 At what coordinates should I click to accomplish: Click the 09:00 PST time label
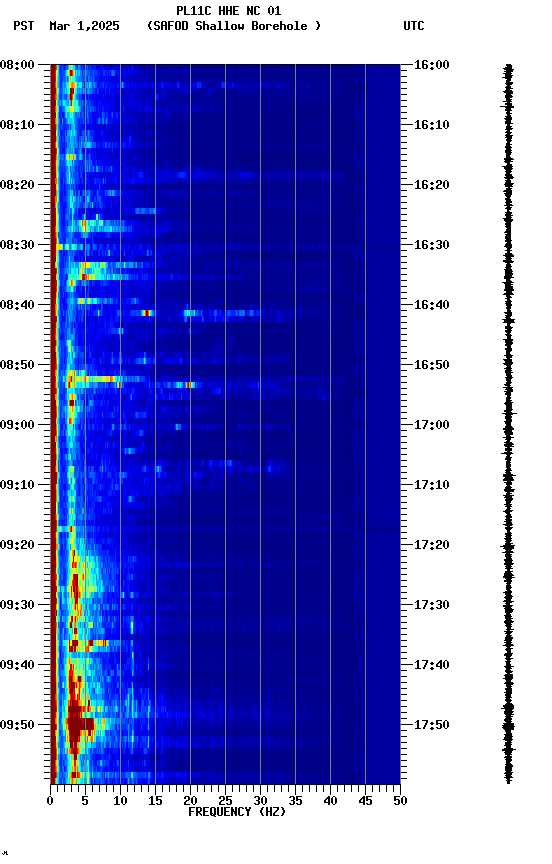[x=17, y=425]
